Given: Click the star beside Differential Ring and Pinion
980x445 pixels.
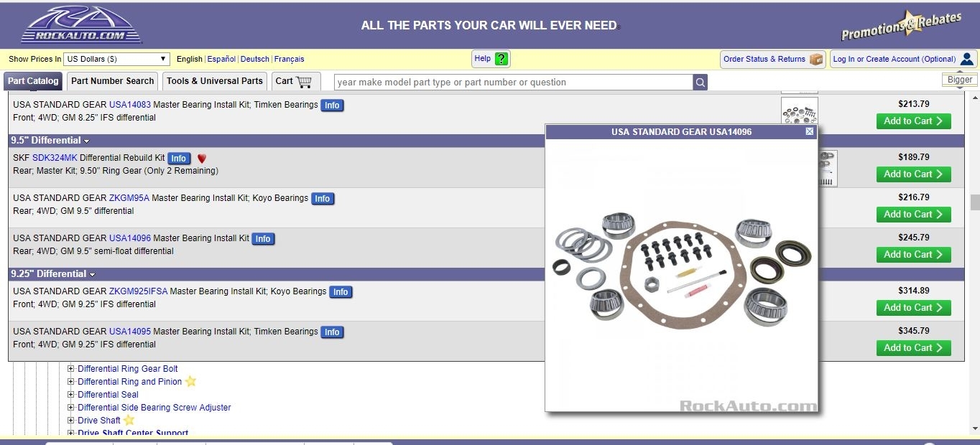Looking at the screenshot, I should (x=190, y=381).
